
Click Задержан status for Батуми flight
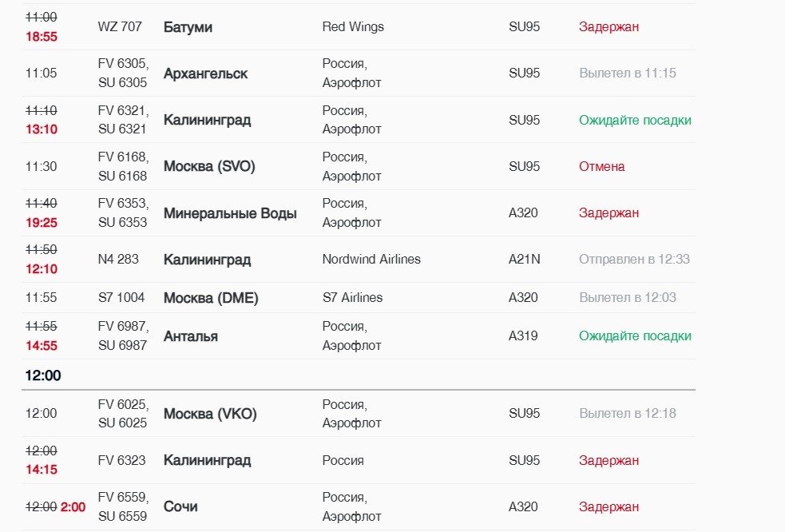click(x=609, y=26)
